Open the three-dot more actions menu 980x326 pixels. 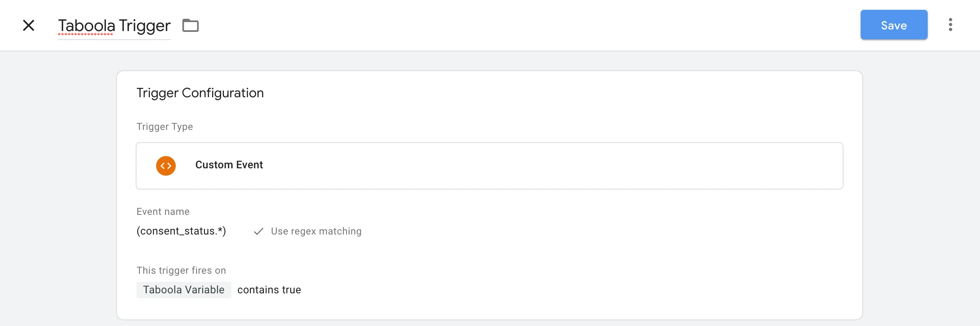(x=951, y=25)
